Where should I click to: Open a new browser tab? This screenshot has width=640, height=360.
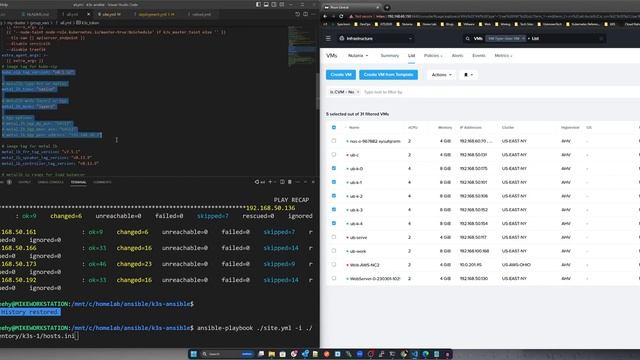pos(387,7)
